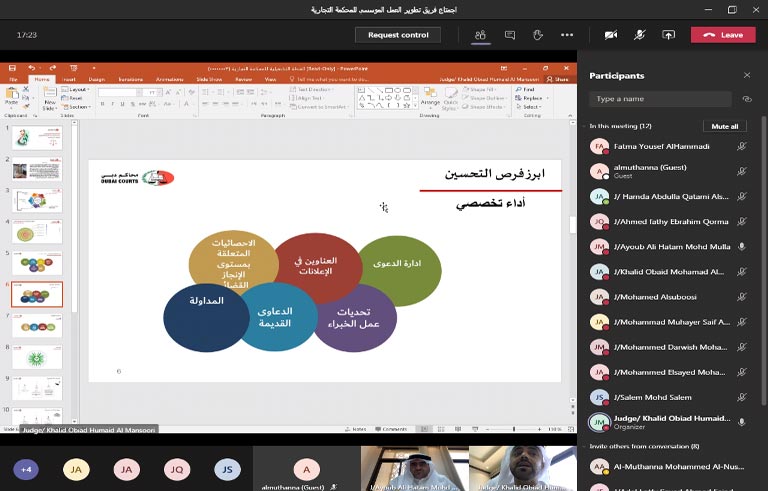Screen dimensions: 768x491
Task: Open the meeting chat conversation icon
Action: tap(510, 35)
